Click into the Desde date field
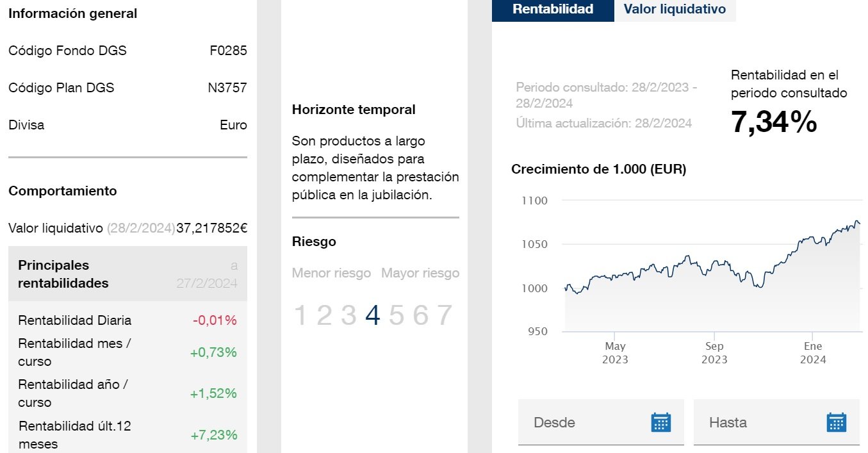This screenshot has width=868, height=453. tap(583, 422)
